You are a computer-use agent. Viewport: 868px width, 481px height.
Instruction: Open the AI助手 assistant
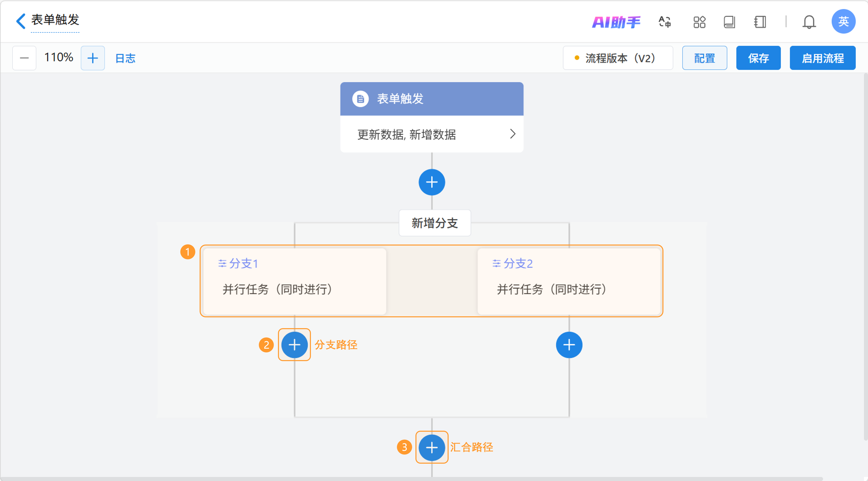[x=616, y=22]
